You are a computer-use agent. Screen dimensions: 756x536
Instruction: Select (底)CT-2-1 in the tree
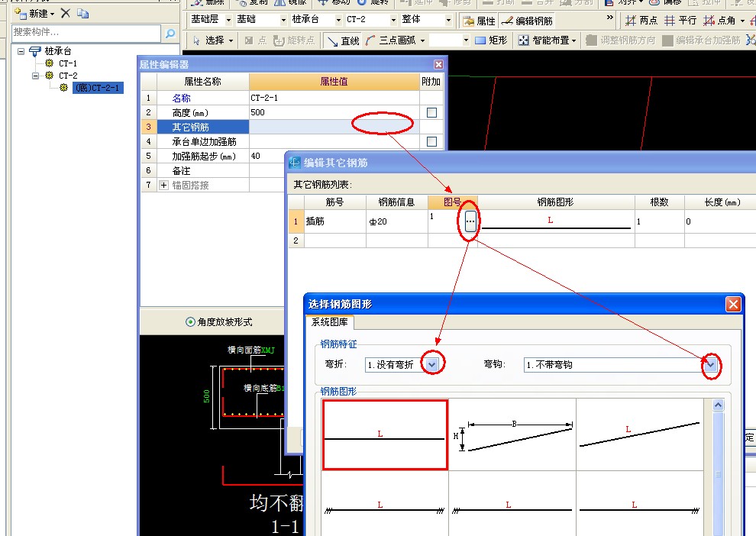(98, 88)
